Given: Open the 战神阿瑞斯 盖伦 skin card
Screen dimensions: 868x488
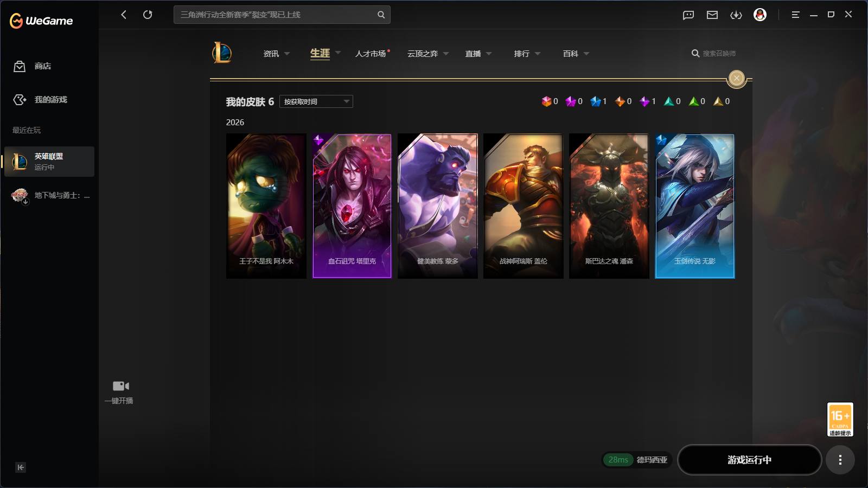Looking at the screenshot, I should click(524, 206).
